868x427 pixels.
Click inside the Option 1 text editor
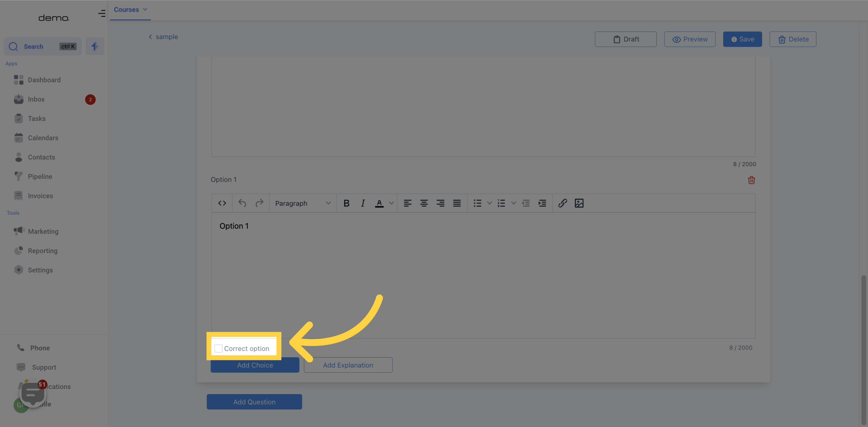pyautogui.click(x=483, y=275)
